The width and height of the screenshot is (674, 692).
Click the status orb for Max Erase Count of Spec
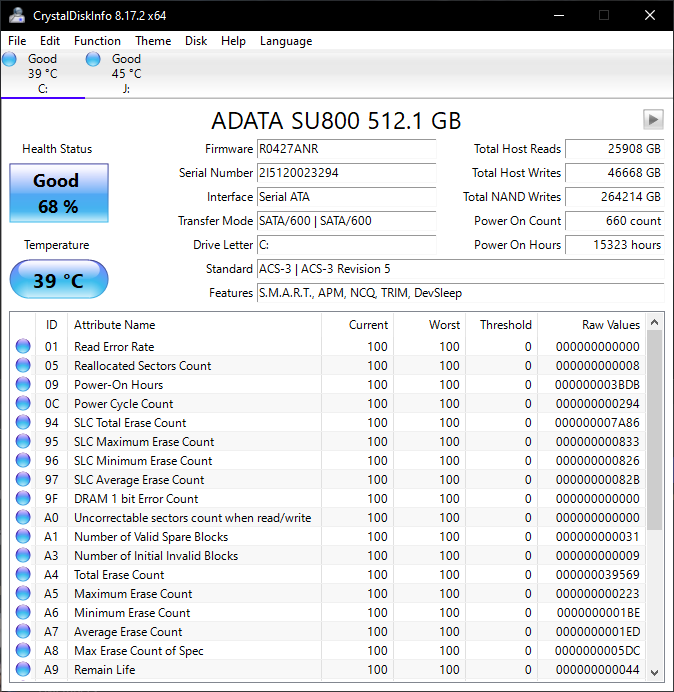pyautogui.click(x=23, y=650)
